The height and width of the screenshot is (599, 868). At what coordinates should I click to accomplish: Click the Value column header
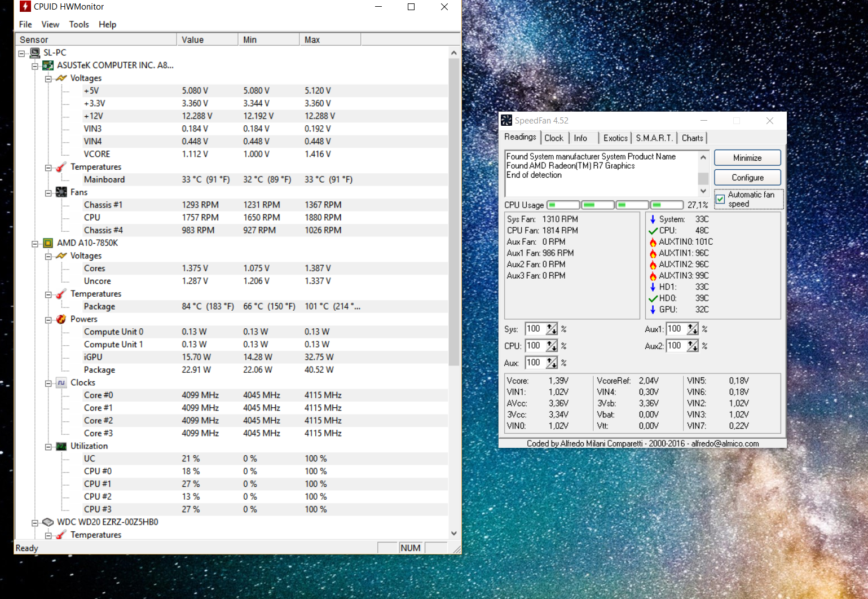(208, 39)
